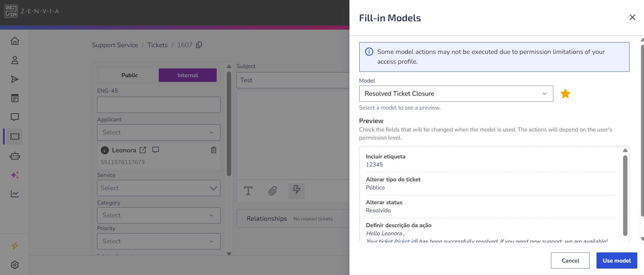Open the send paper-plane icon in the sidebar
644x275 pixels.
point(15,79)
